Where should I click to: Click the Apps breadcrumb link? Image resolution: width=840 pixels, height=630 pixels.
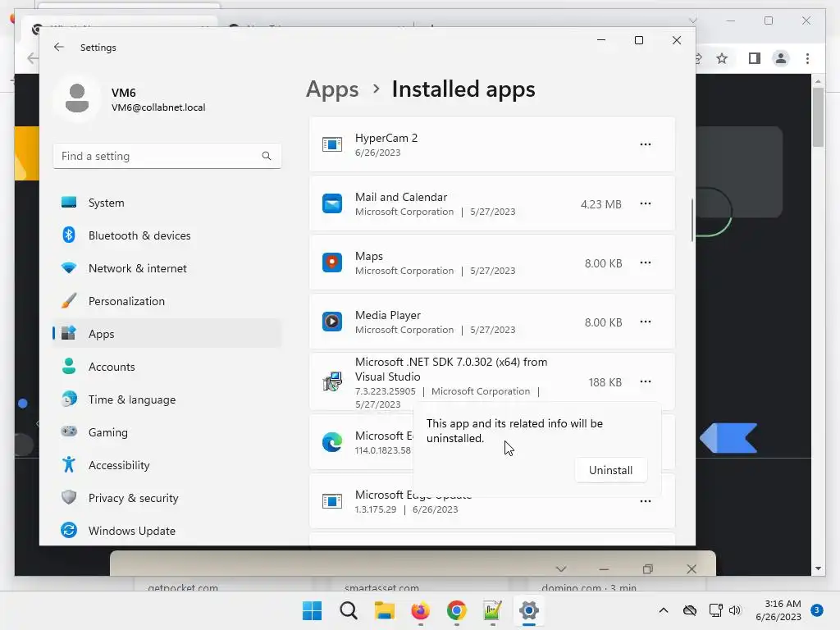pos(332,89)
